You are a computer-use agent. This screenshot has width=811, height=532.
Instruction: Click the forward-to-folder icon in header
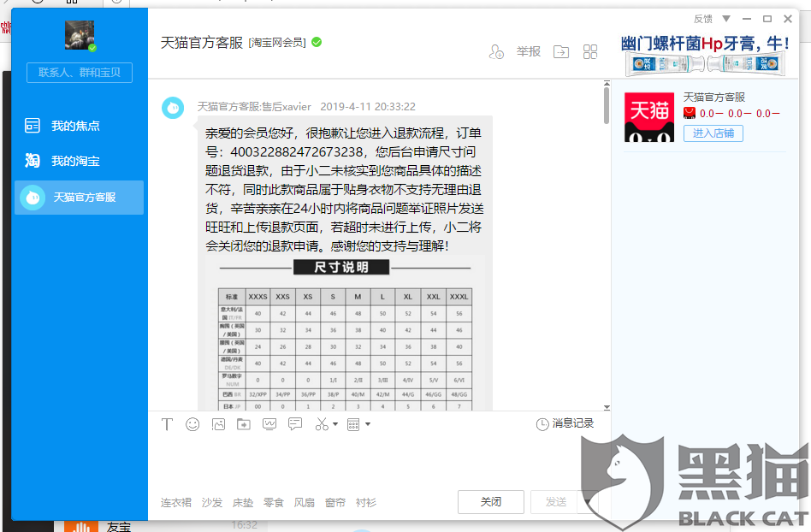(x=561, y=51)
